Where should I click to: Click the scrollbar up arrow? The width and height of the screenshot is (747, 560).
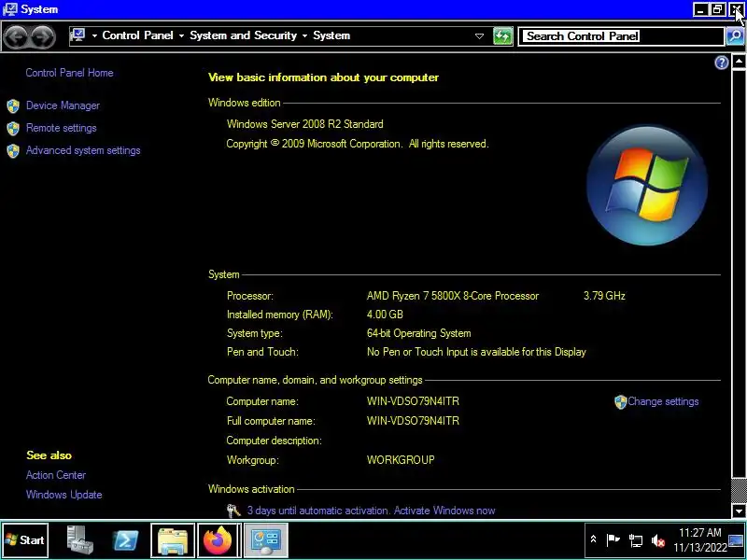click(x=739, y=62)
